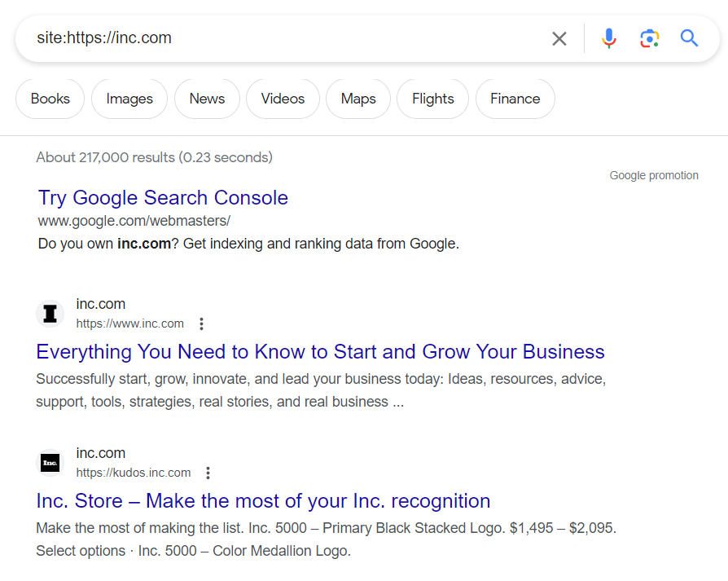Click the 'Google promotion' label
This screenshot has height=581, width=728.
[654, 175]
